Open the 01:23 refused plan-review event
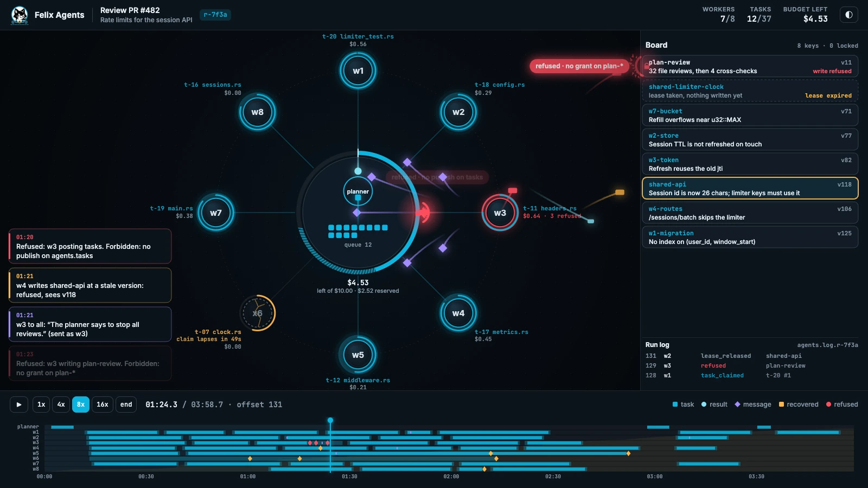The image size is (868, 488). (90, 363)
